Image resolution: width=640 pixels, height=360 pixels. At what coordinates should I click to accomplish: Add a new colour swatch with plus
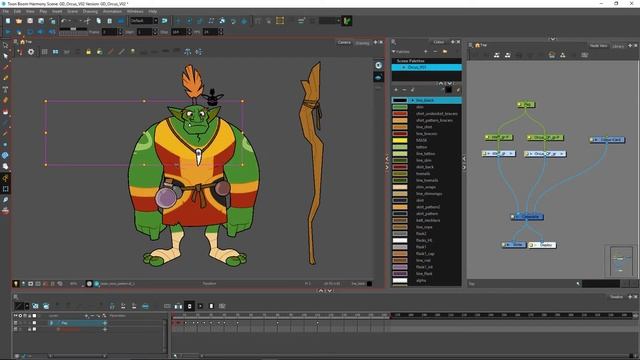click(x=396, y=90)
